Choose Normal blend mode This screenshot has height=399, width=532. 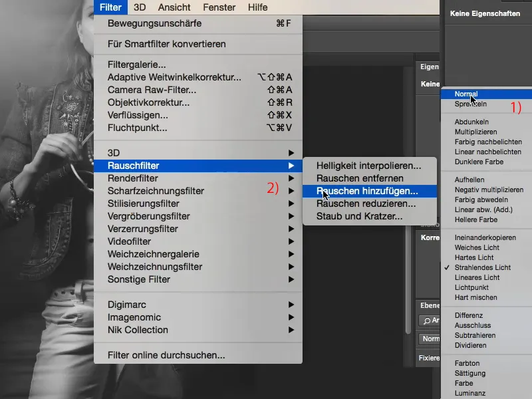[x=486, y=94]
